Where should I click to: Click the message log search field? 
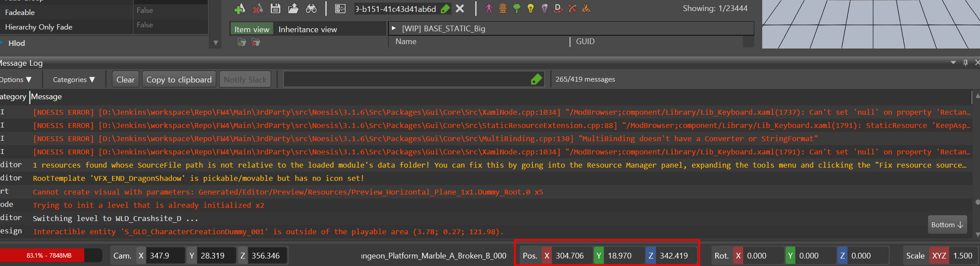[x=406, y=79]
